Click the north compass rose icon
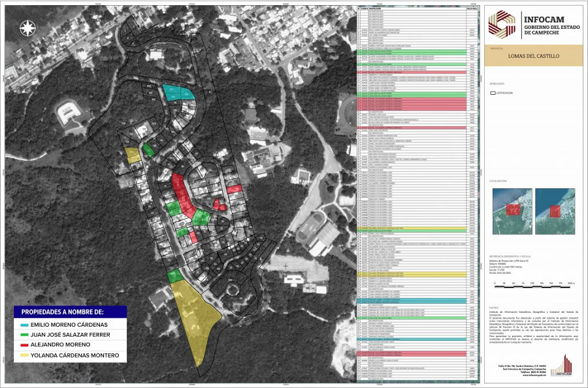Image resolution: width=588 pixels, height=388 pixels. pos(27,28)
